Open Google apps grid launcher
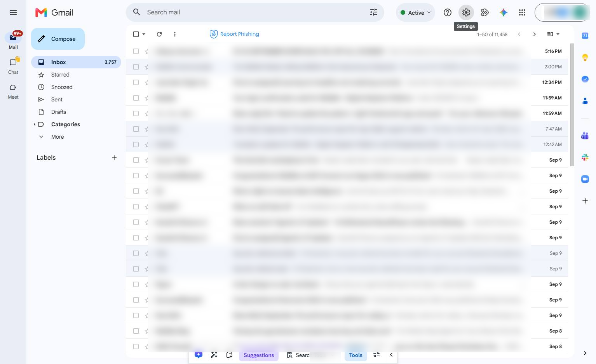Screen dimensions: 596x364 pyautogui.click(x=522, y=12)
